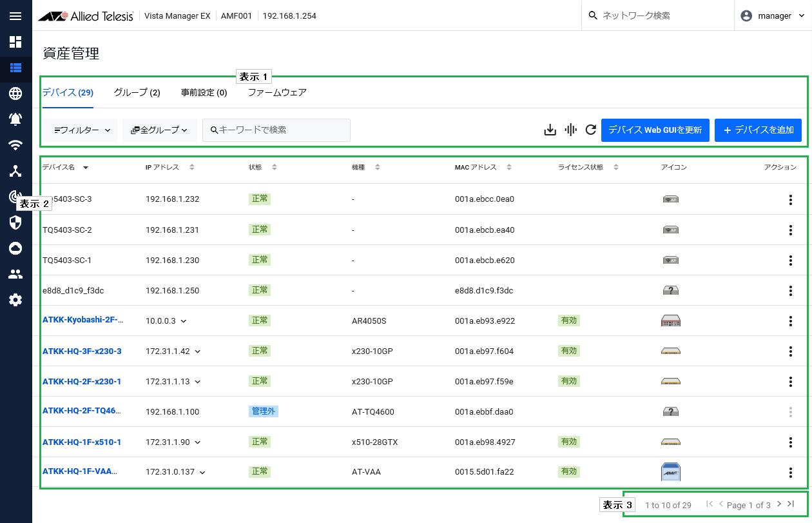Select the asset management list icon

[15, 68]
